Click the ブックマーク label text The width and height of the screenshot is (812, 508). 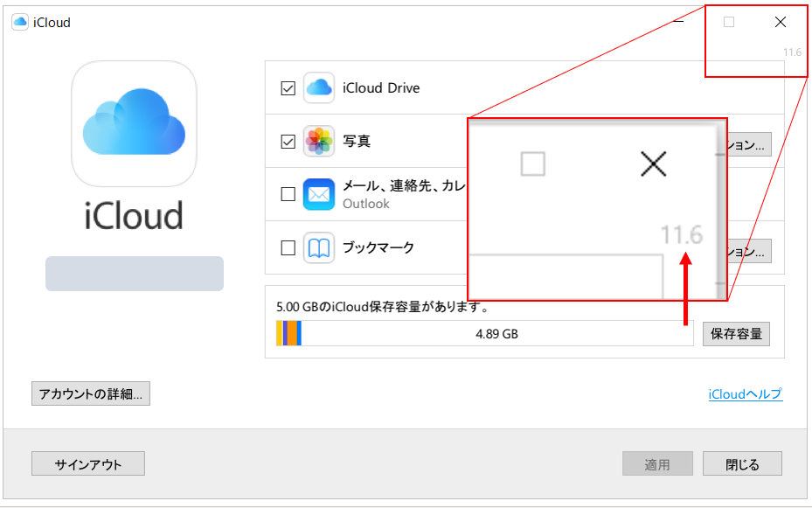(x=378, y=247)
